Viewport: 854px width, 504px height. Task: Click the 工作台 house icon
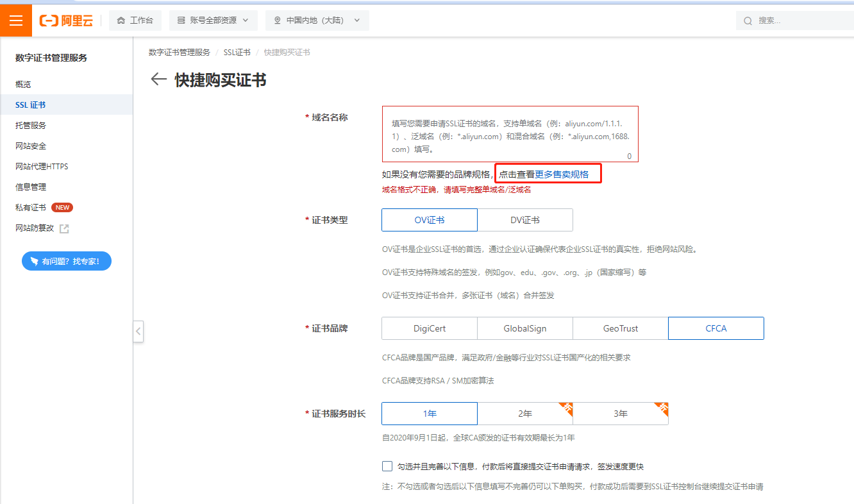pyautogui.click(x=121, y=21)
